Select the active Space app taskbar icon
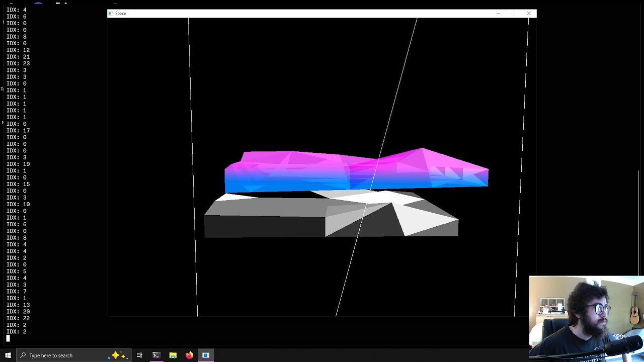 (206, 355)
